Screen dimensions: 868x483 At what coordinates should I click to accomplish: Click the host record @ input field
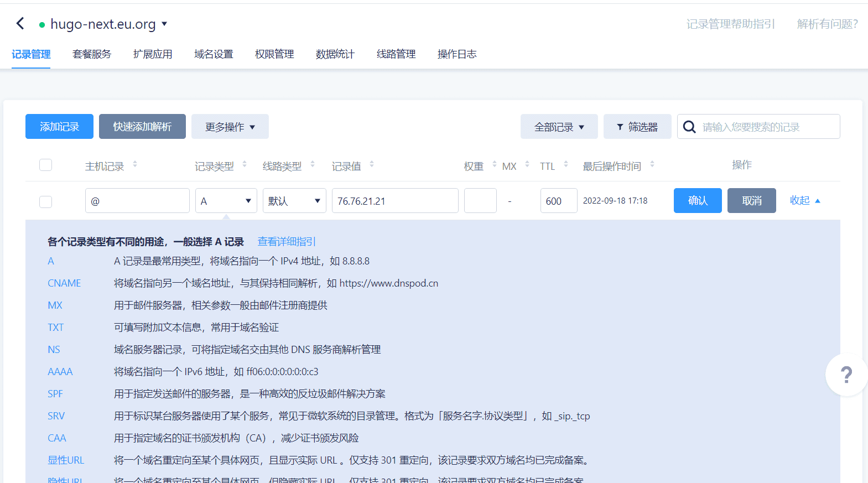point(137,201)
